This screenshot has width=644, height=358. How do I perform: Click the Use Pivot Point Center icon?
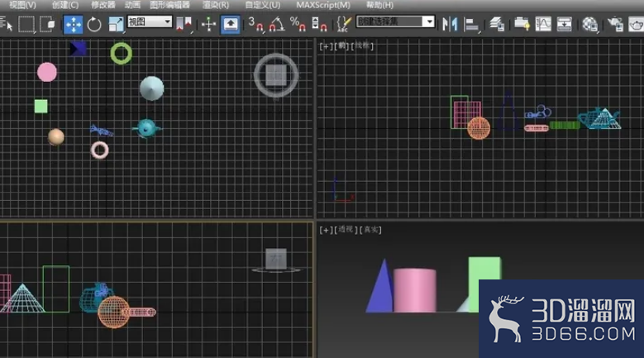184,24
